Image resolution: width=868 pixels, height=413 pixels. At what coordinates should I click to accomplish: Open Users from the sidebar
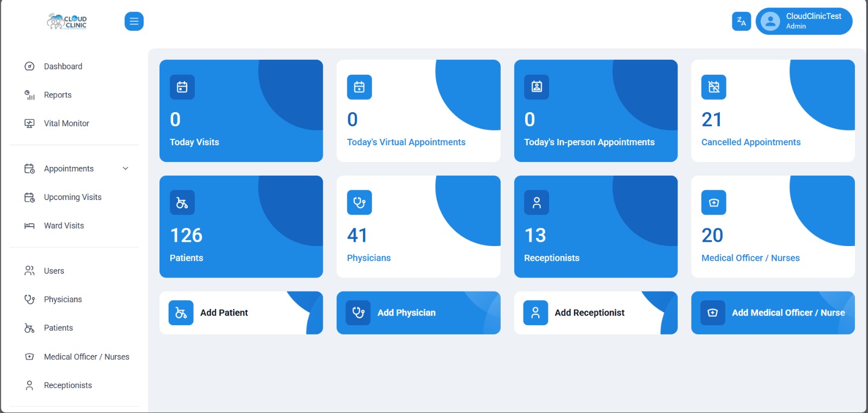[54, 270]
